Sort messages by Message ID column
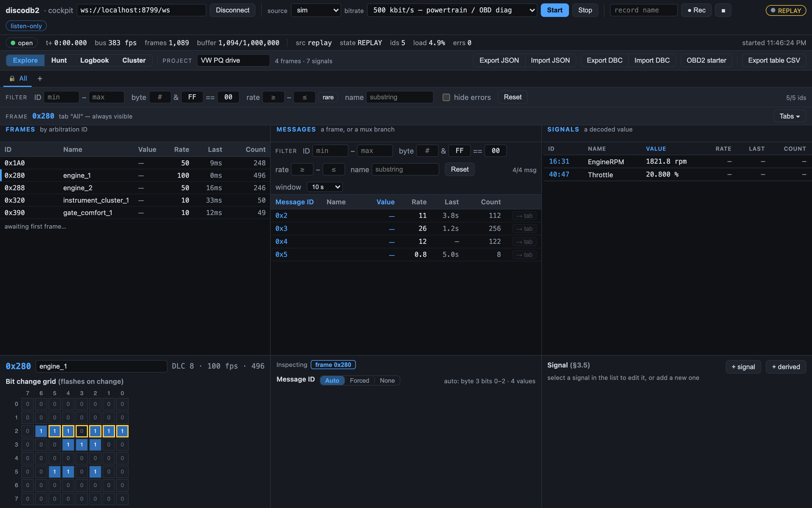The height and width of the screenshot is (508, 812). (294, 202)
